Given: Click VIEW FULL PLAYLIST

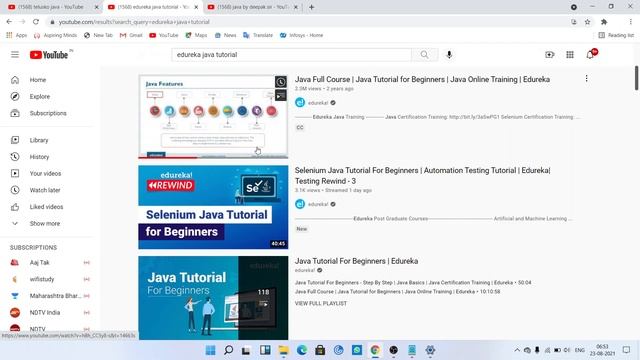Looking at the screenshot, I should tap(321, 303).
